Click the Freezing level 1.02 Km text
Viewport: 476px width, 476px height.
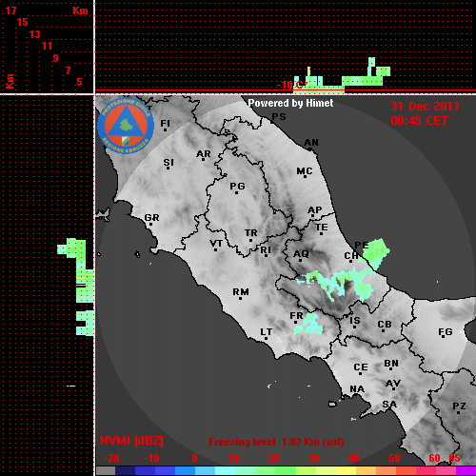(x=276, y=442)
